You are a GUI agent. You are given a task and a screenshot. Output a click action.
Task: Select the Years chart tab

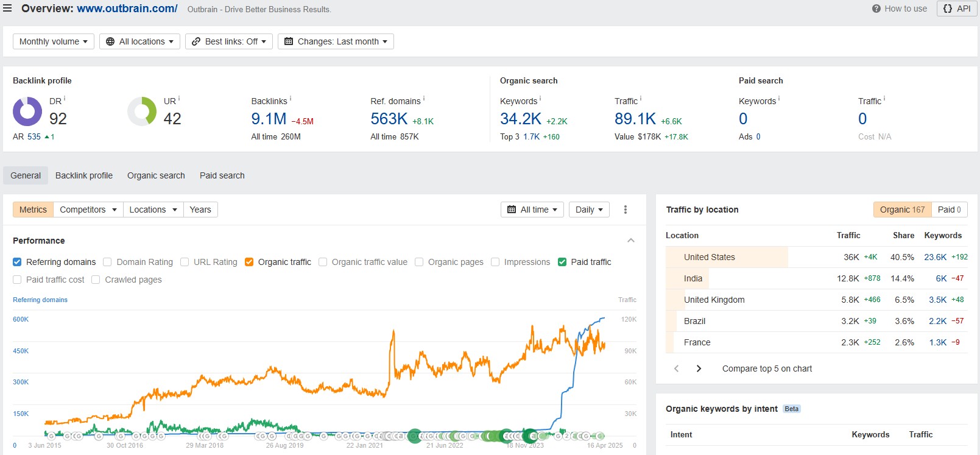[200, 210]
